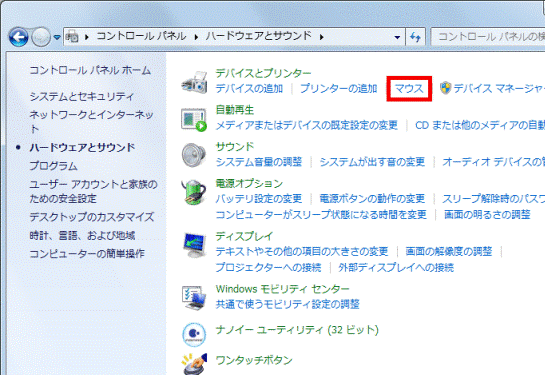This screenshot has width=545, height=375.
Task: Click プリンターの追加 link
Action: 339,89
